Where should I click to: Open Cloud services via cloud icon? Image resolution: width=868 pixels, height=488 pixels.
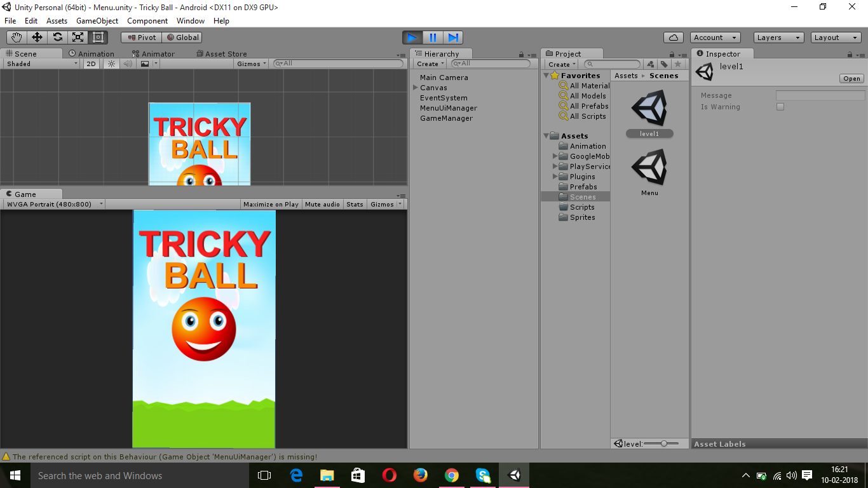pos(673,37)
